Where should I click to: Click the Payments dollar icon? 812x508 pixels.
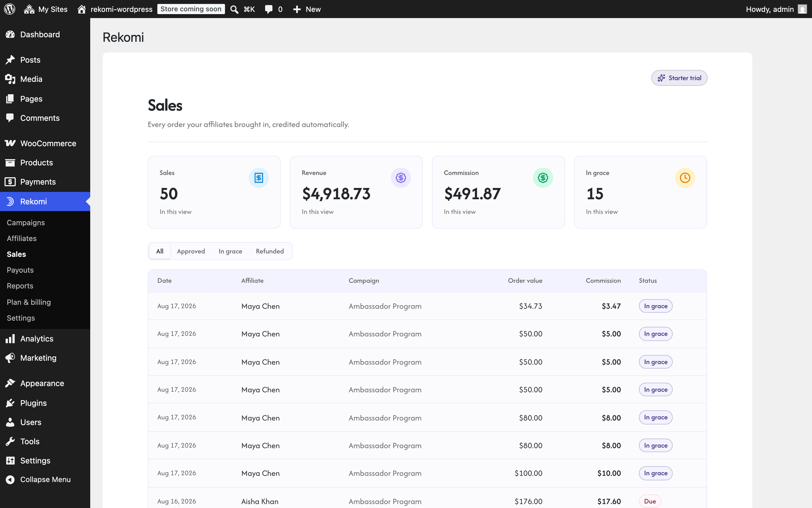[x=10, y=182]
